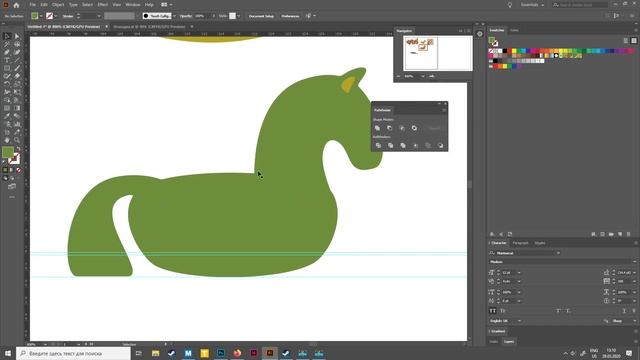This screenshot has width=640, height=360.
Task: Go to Illustrator Home screen icon
Action: click(16, 5)
